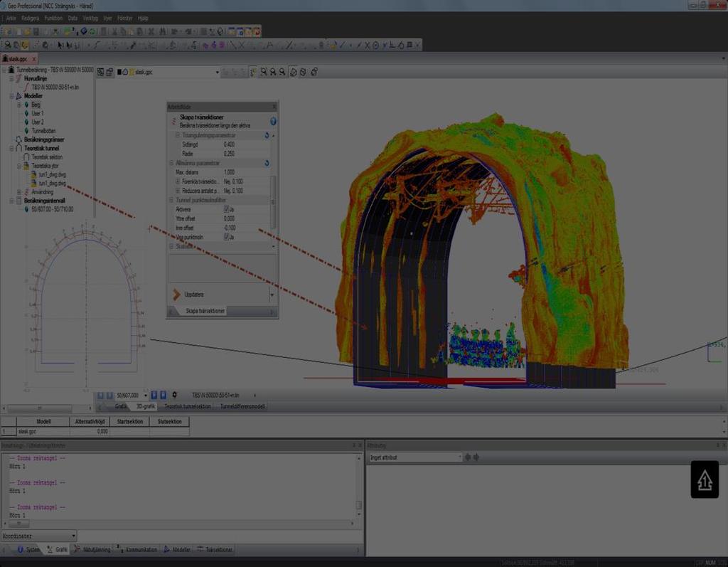Collapse the Modeller tree node

click(x=11, y=96)
